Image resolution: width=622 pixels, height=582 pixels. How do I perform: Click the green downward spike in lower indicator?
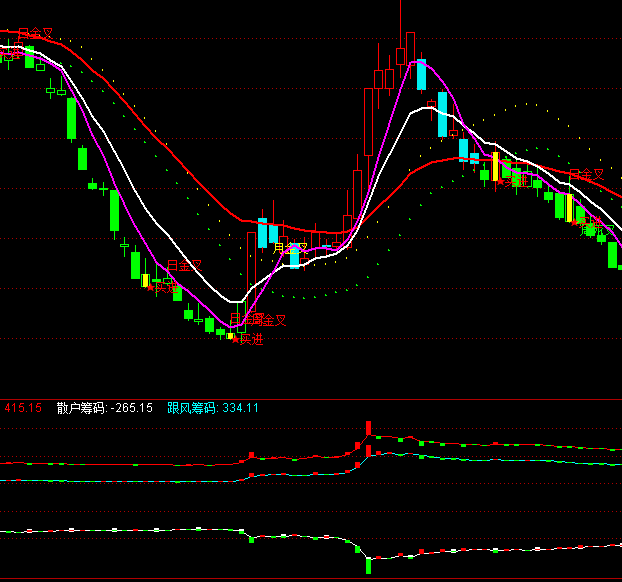[368, 565]
